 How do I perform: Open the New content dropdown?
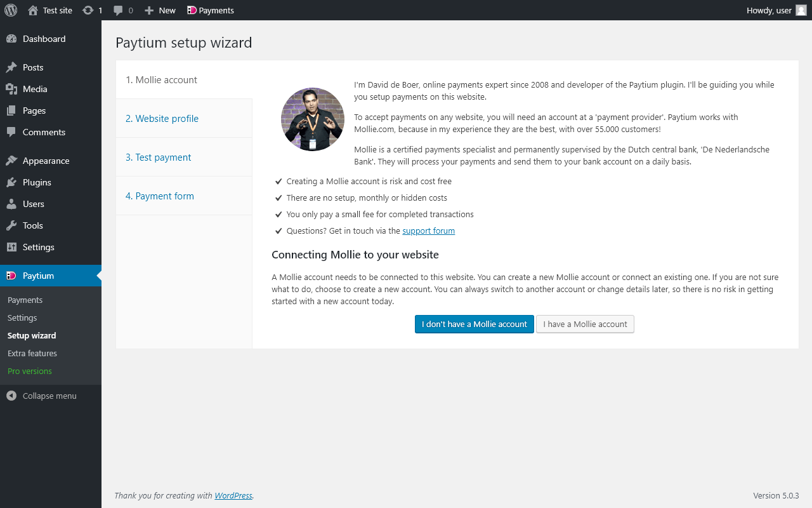click(x=160, y=10)
